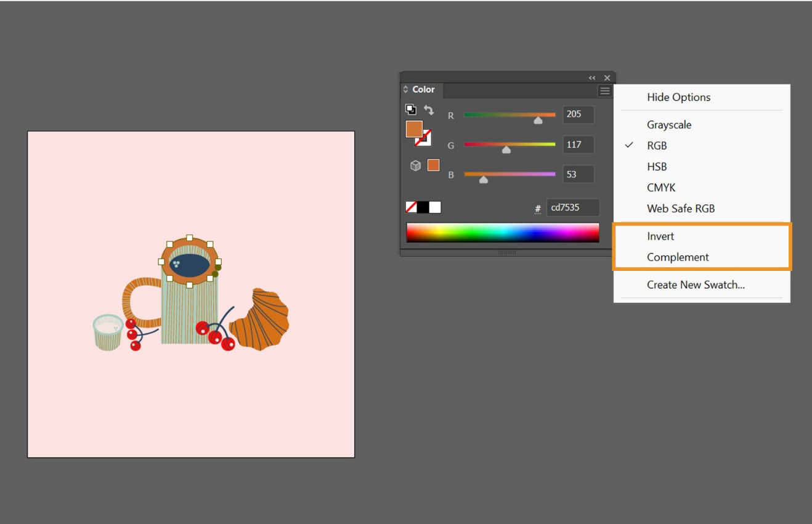Toggle panel size using the Color title diamond
Viewport: 812px width, 524px height.
[405, 89]
